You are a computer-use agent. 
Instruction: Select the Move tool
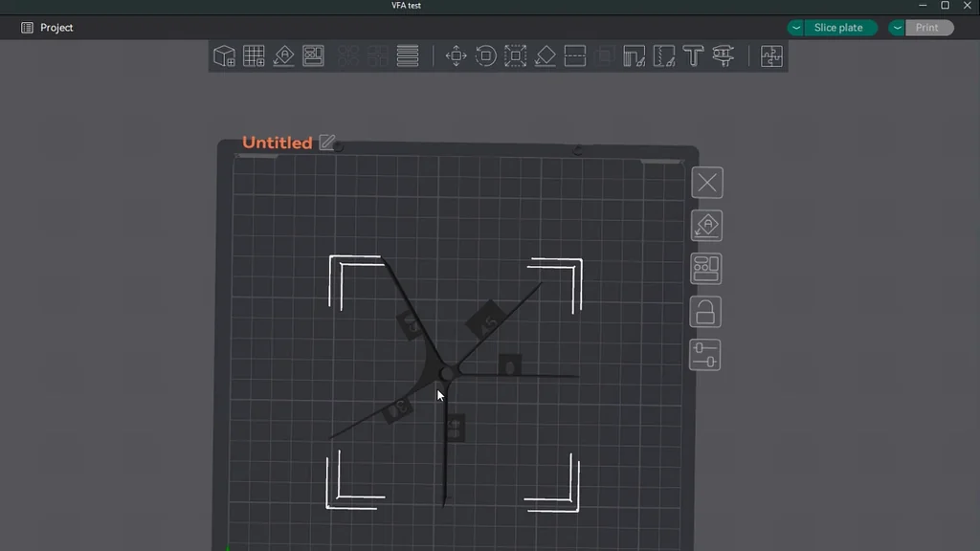click(456, 56)
